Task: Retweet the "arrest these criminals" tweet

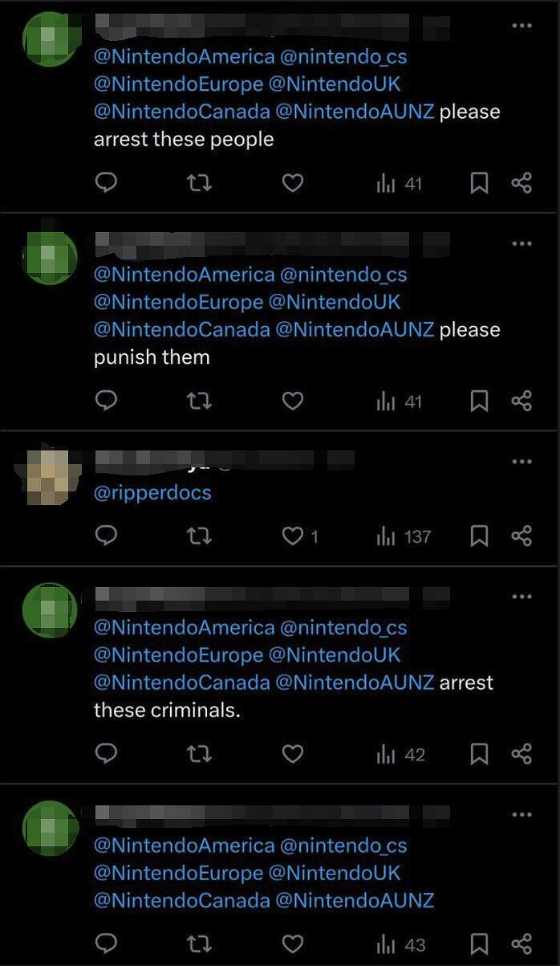Action: pos(199,754)
